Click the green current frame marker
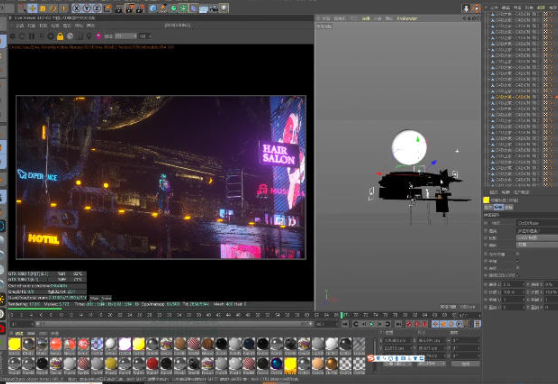This screenshot has height=384, width=558. pyautogui.click(x=342, y=315)
